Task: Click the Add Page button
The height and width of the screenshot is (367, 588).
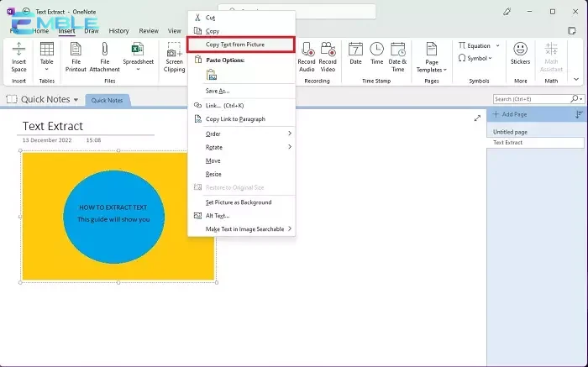Action: [x=510, y=114]
